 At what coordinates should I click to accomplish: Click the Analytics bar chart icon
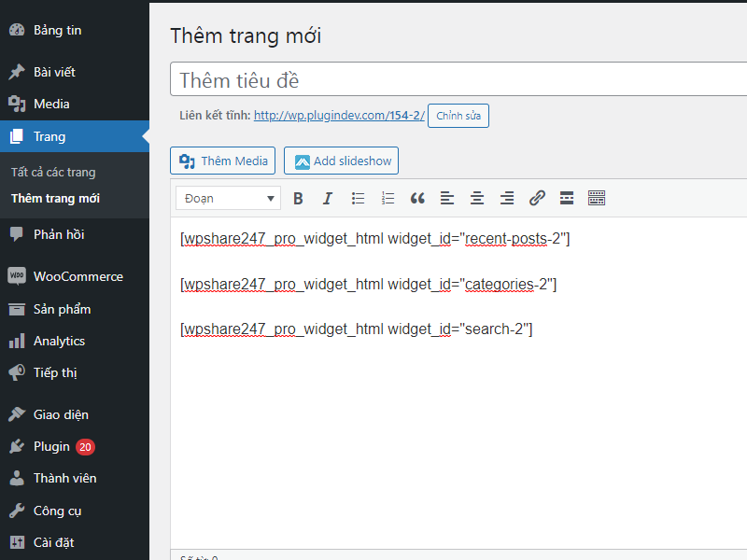point(17,341)
